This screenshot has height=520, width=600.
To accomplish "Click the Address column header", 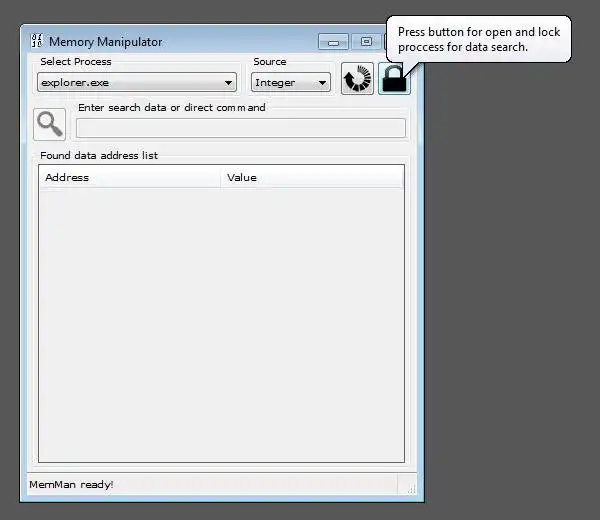I will [x=130, y=178].
